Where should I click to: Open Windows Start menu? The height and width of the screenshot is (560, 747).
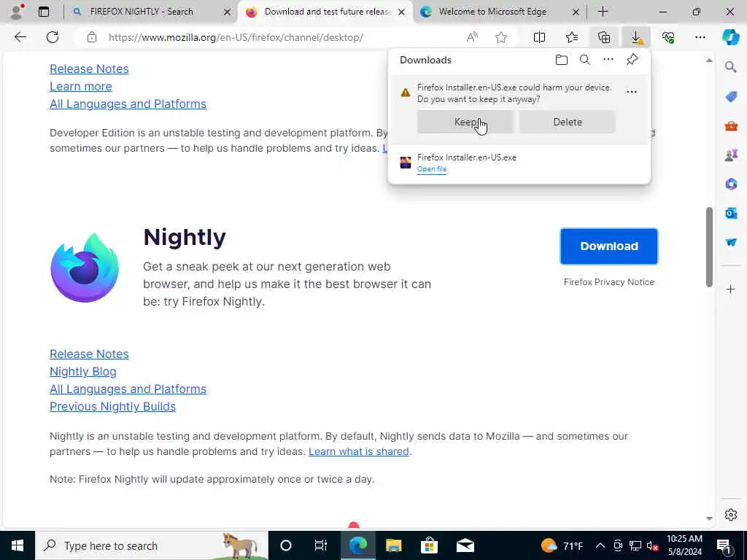[x=18, y=545]
